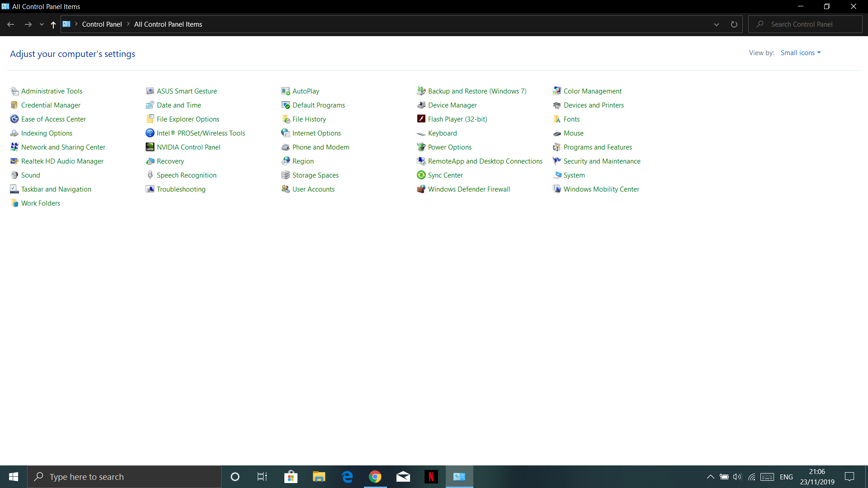Open Ease of Access Center icon

pos(14,119)
